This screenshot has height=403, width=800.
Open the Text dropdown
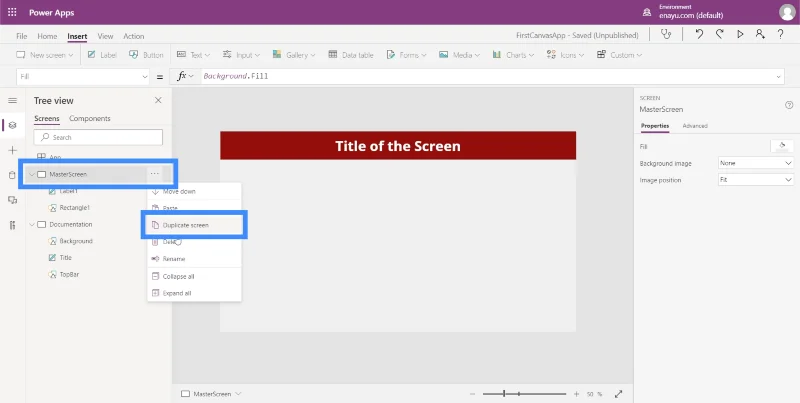click(193, 55)
